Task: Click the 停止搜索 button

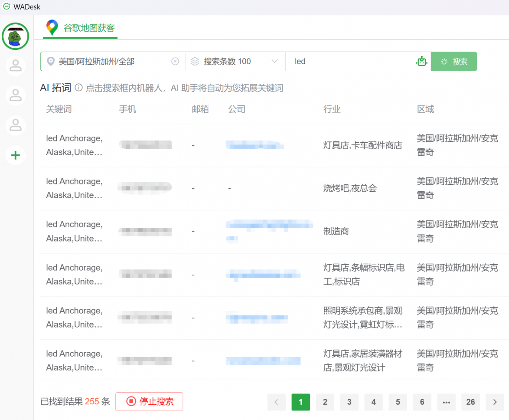Action: 149,402
